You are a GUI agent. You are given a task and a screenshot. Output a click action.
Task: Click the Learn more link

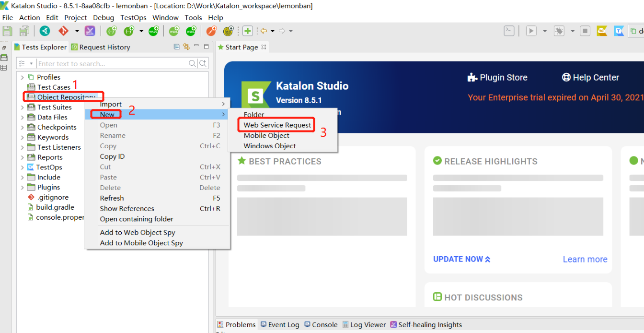point(585,259)
